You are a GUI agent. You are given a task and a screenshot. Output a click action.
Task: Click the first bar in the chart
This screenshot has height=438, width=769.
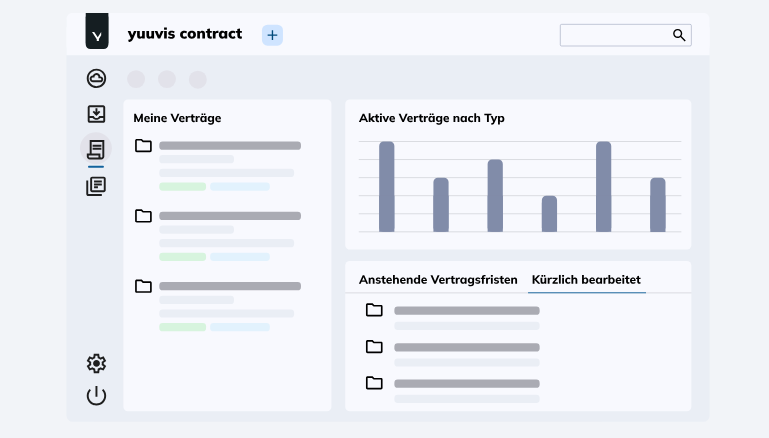[x=386, y=187]
